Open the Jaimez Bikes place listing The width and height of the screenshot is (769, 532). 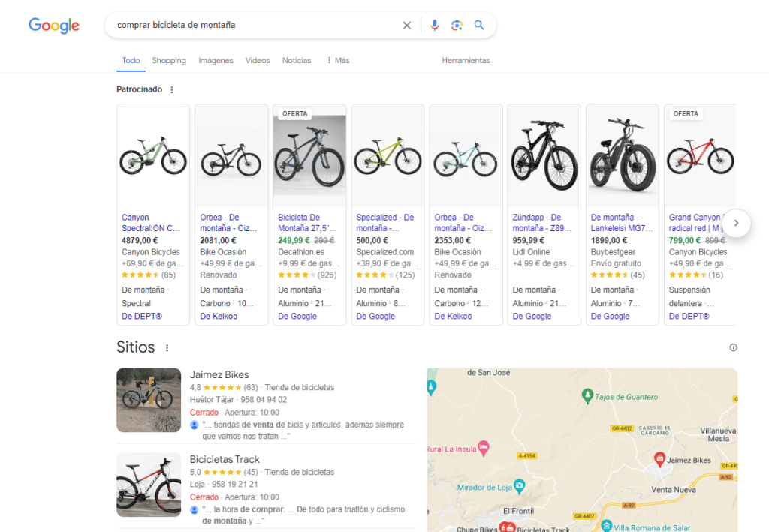point(219,374)
